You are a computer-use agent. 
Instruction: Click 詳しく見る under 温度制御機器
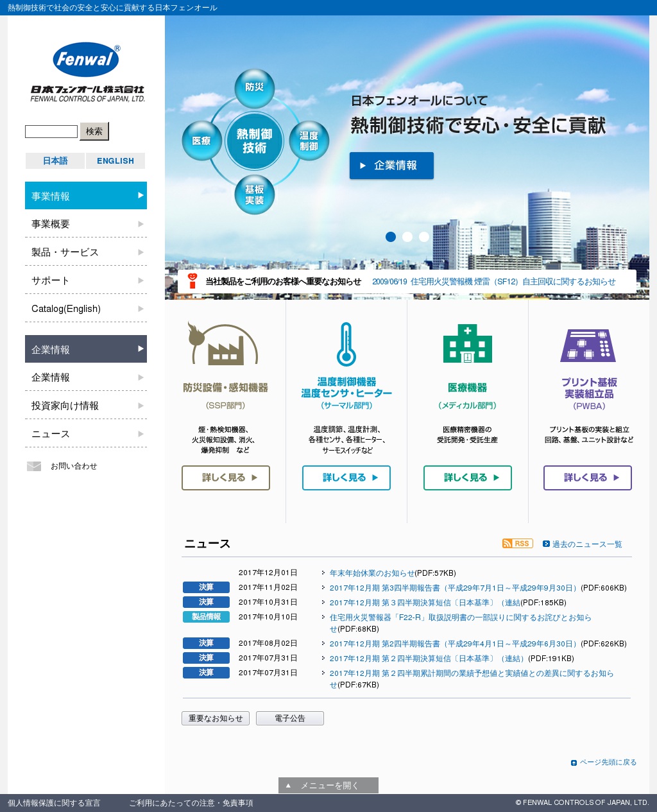[346, 478]
